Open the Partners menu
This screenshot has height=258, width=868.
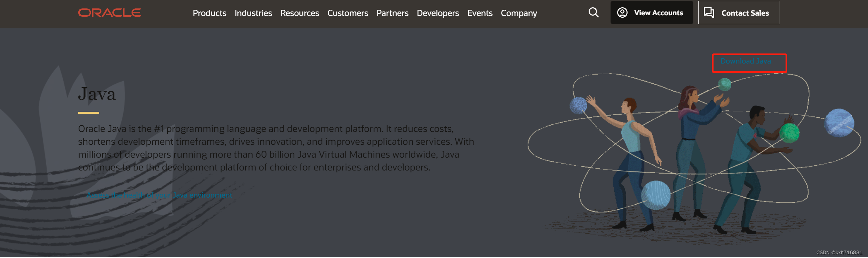pyautogui.click(x=392, y=13)
